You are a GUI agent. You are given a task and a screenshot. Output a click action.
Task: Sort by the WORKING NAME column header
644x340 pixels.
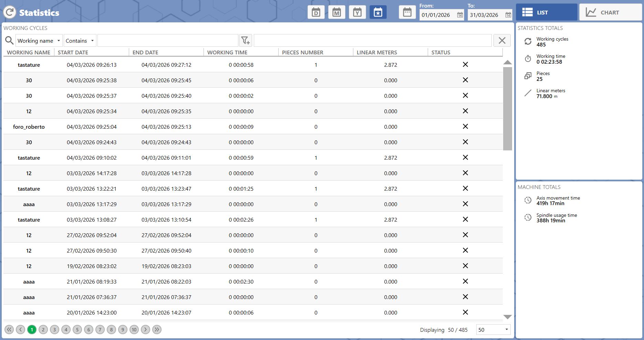point(29,52)
